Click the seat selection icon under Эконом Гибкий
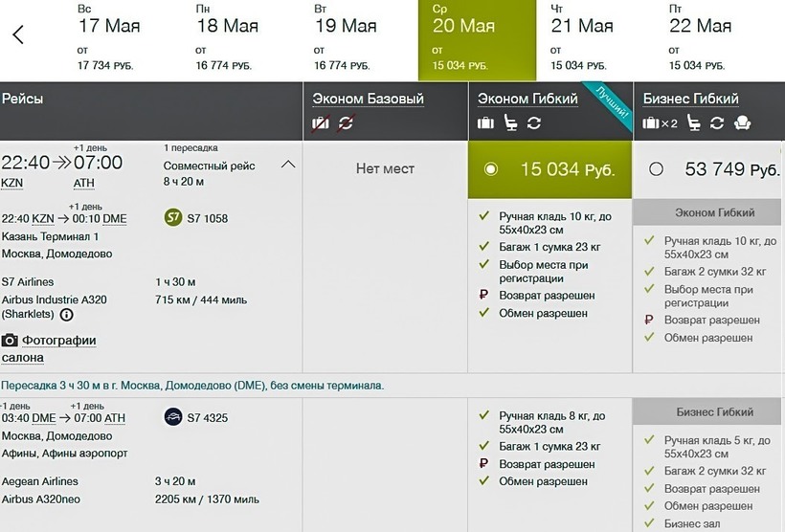 [x=510, y=122]
